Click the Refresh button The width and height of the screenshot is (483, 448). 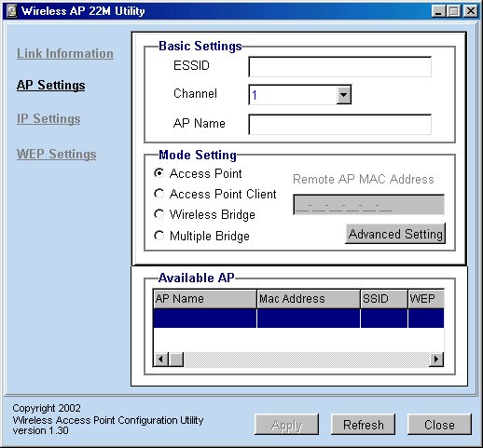pos(364,425)
